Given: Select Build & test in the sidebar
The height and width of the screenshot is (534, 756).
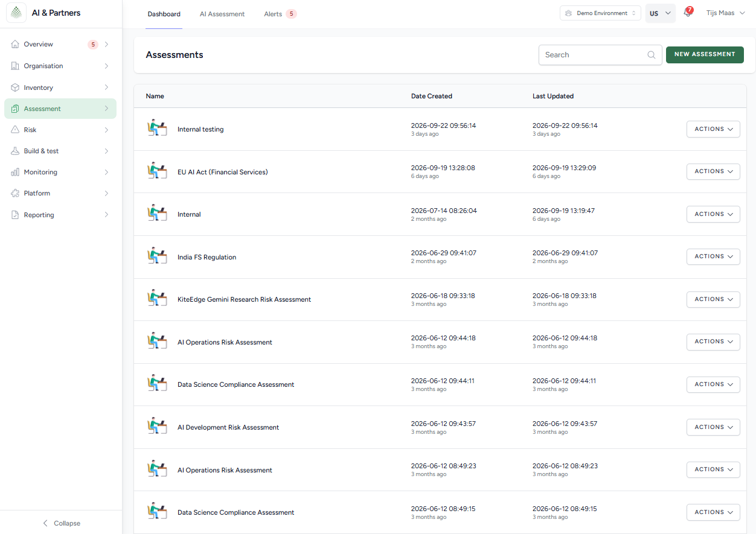Looking at the screenshot, I should point(60,151).
